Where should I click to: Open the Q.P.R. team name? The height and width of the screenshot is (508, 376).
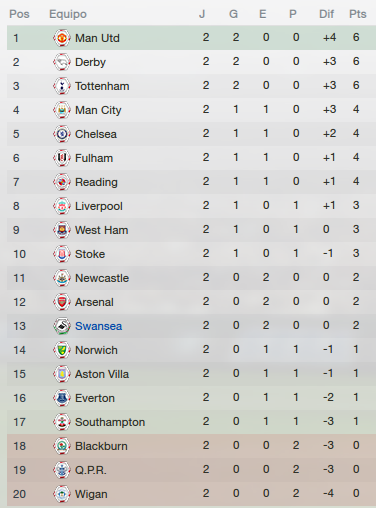[x=91, y=470]
